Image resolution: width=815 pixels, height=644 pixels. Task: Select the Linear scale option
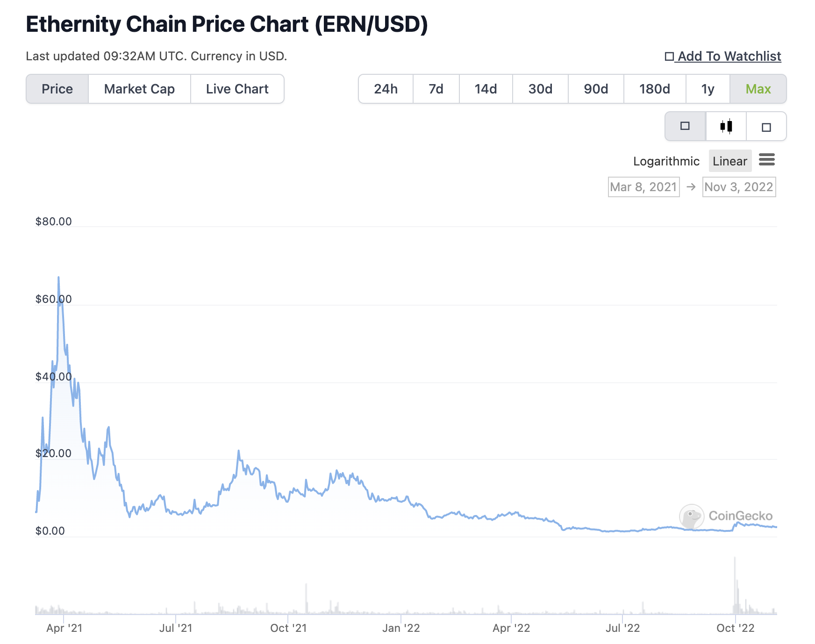[729, 161]
